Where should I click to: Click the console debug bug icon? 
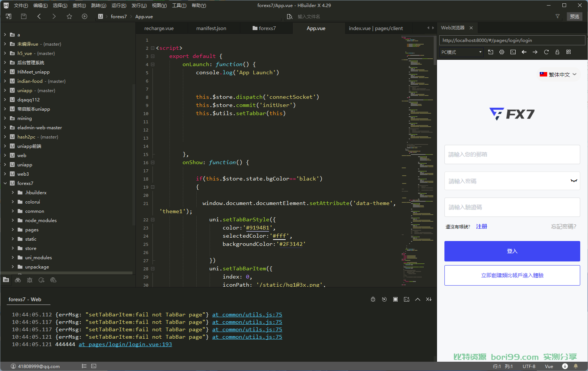tap(373, 299)
